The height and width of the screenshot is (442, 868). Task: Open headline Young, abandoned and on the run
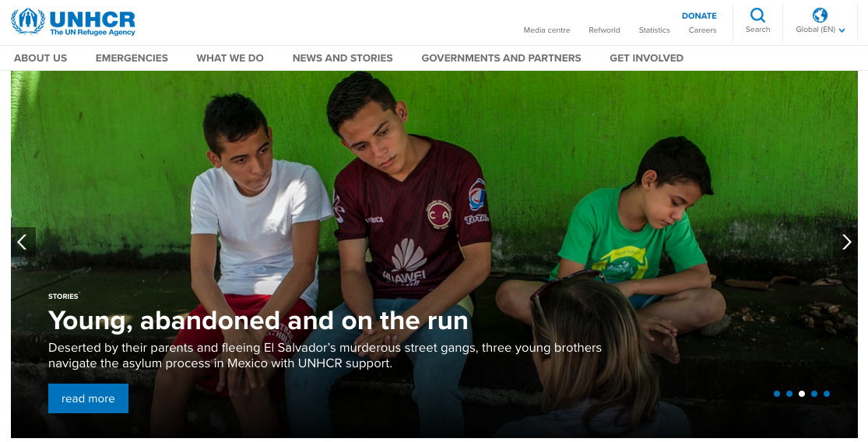[x=258, y=321]
